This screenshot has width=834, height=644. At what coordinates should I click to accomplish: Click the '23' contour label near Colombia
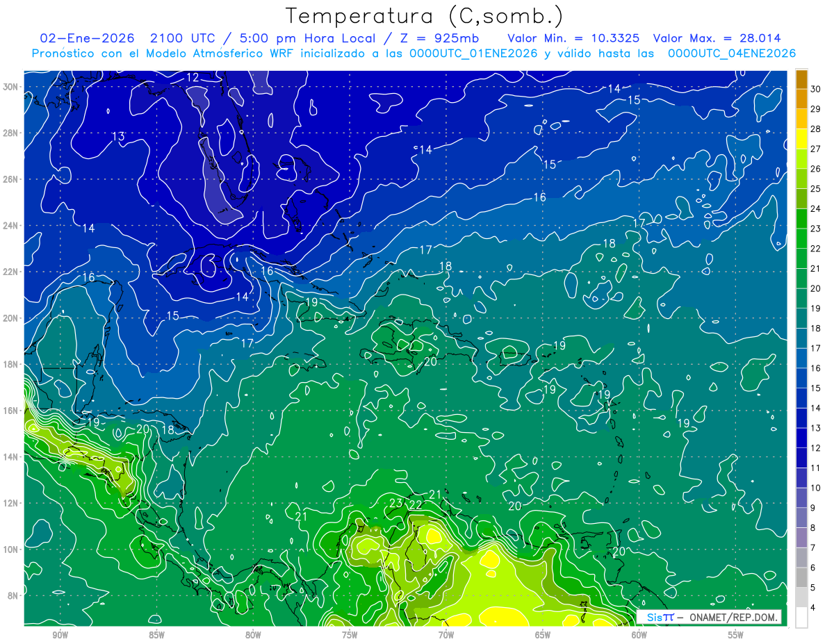(395, 503)
